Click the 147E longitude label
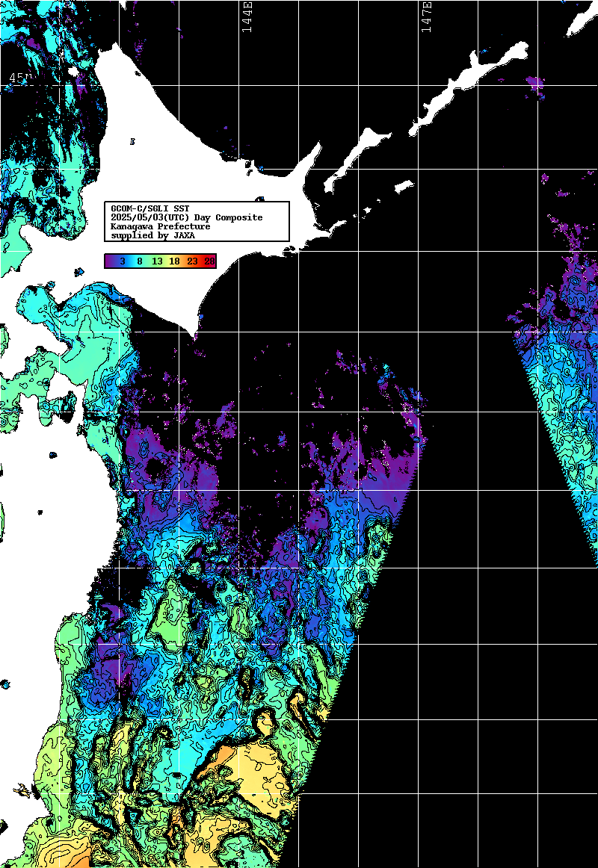Image resolution: width=598 pixels, height=868 pixels. (426, 16)
